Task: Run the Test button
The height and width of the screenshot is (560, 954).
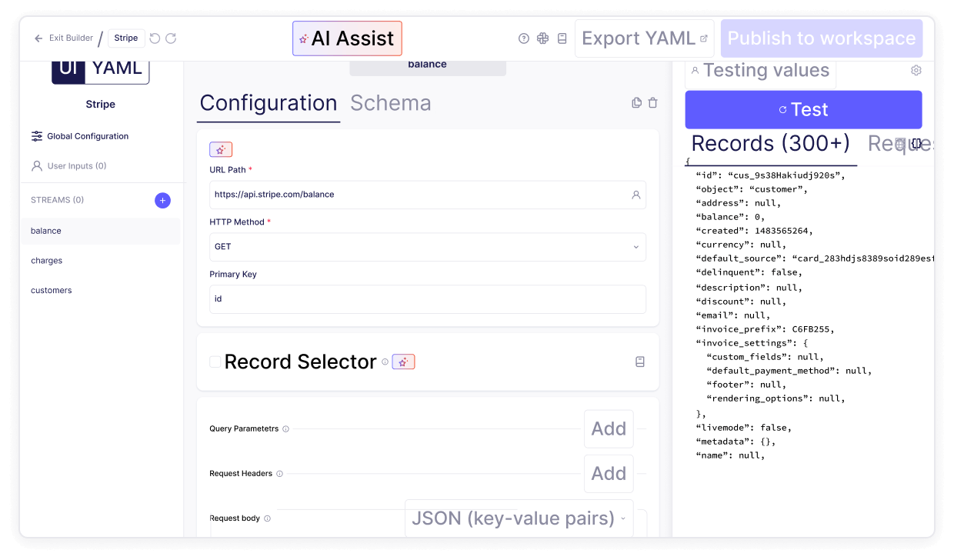Action: point(803,109)
